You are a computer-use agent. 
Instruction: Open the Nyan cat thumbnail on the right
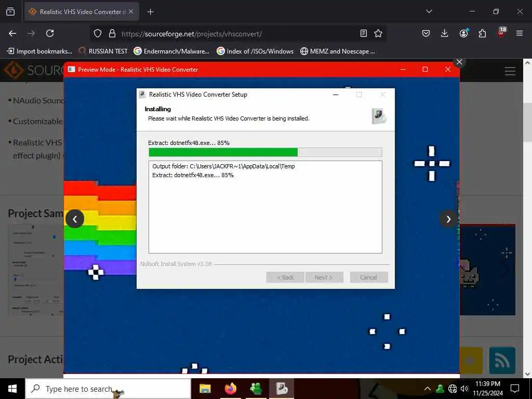[x=487, y=270]
